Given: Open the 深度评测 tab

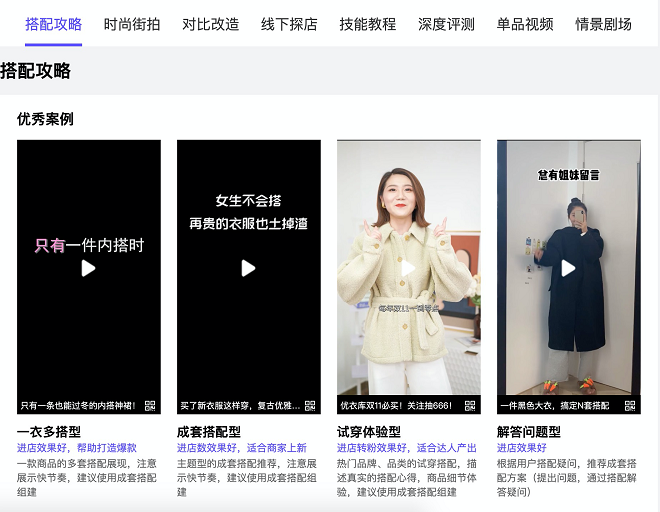Looking at the screenshot, I should click(446, 24).
